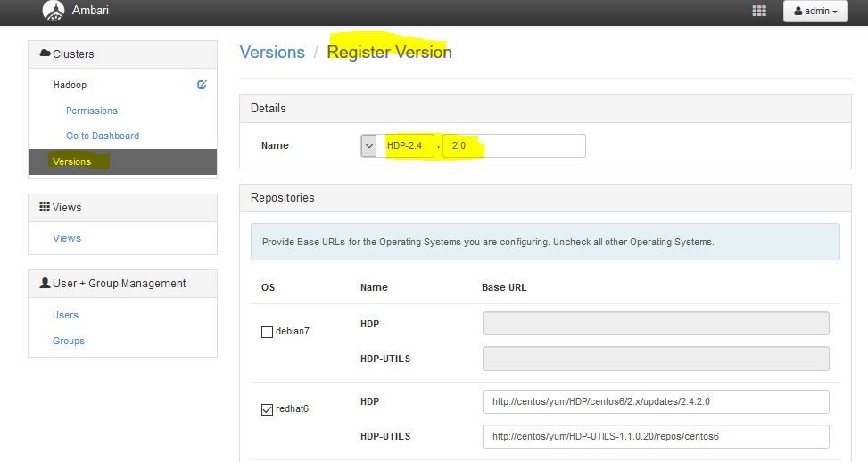Click the Ambari title text

90,10
